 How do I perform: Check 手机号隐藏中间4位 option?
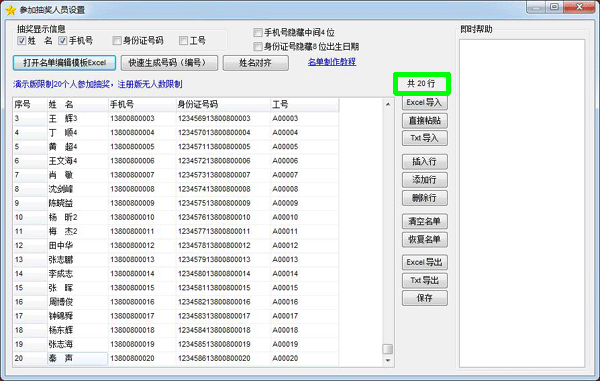(x=258, y=33)
